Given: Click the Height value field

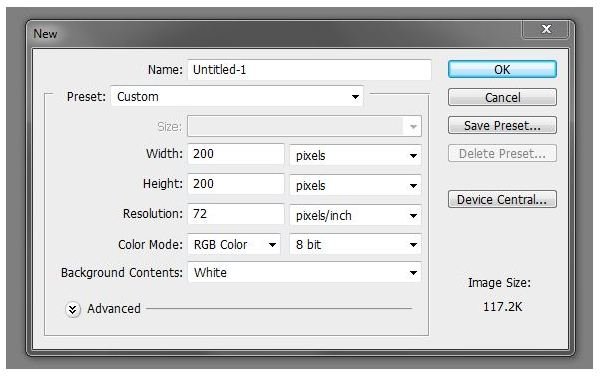Looking at the screenshot, I should click(x=236, y=184).
